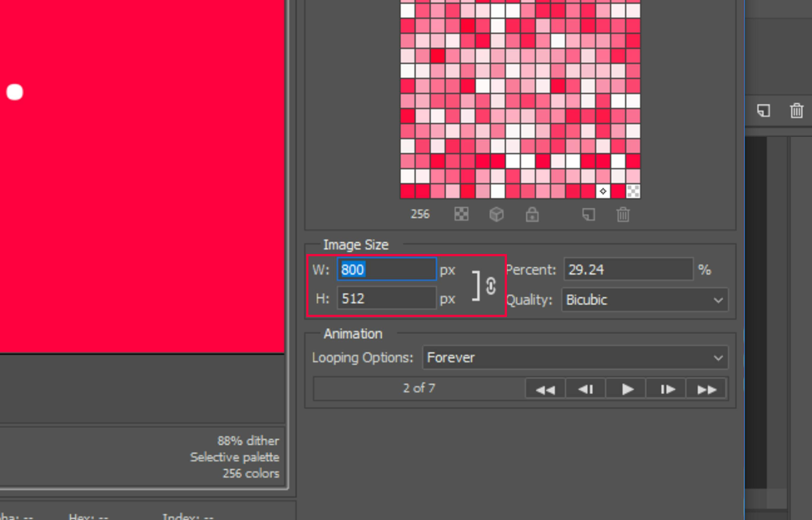Toggle constrain proportions chain link
This screenshot has height=520, width=812.
click(491, 286)
